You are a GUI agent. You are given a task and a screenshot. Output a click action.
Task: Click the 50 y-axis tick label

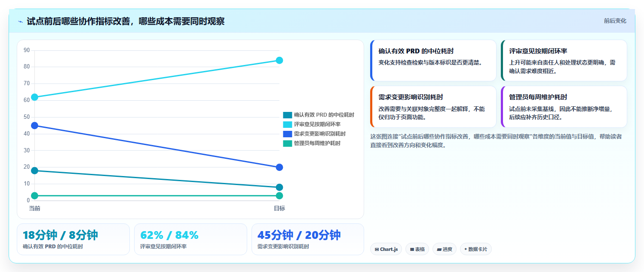[27, 117]
